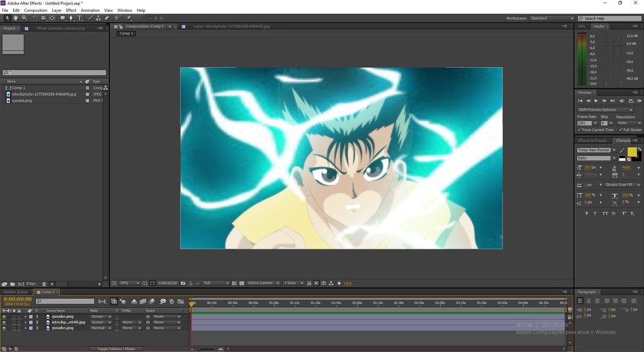Switch to the Render Queue tab
This screenshot has height=352, width=644.
point(16,292)
